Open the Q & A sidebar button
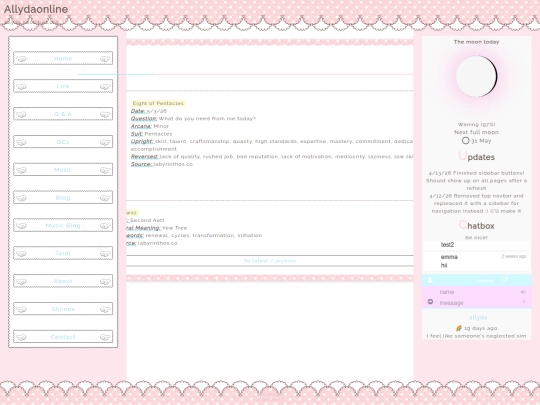Screen dimensions: 540x405 tap(63, 114)
